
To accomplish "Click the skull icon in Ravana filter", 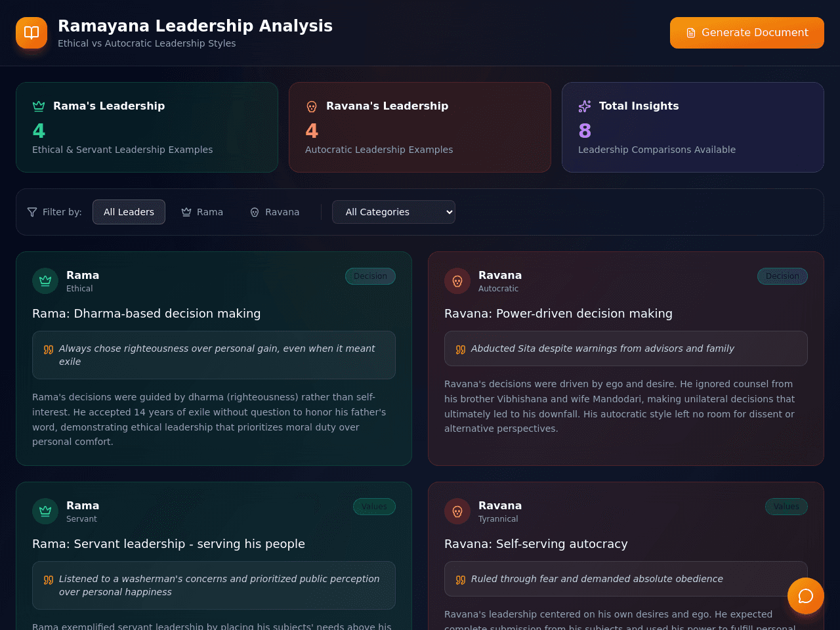I will pos(255,212).
